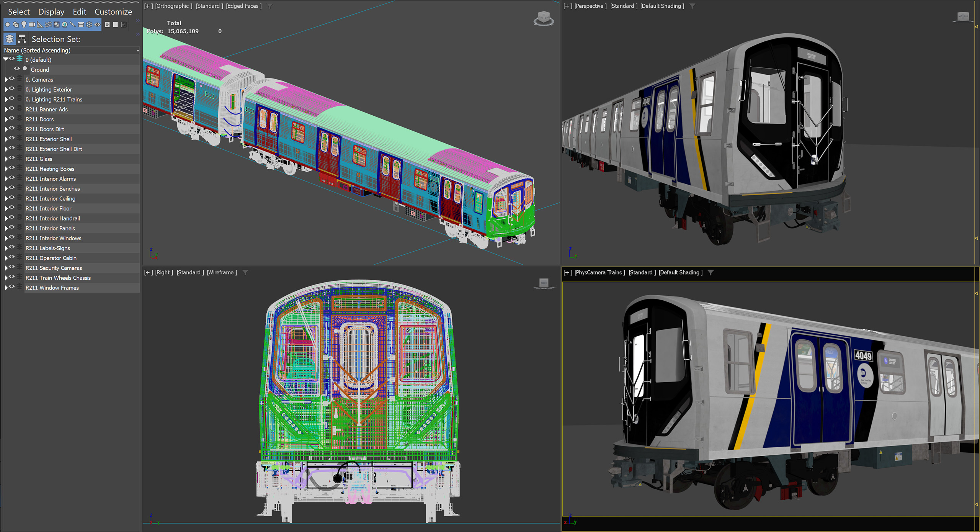The height and width of the screenshot is (532, 980).
Task: Click Edged Faces viewport shading label
Action: click(244, 6)
